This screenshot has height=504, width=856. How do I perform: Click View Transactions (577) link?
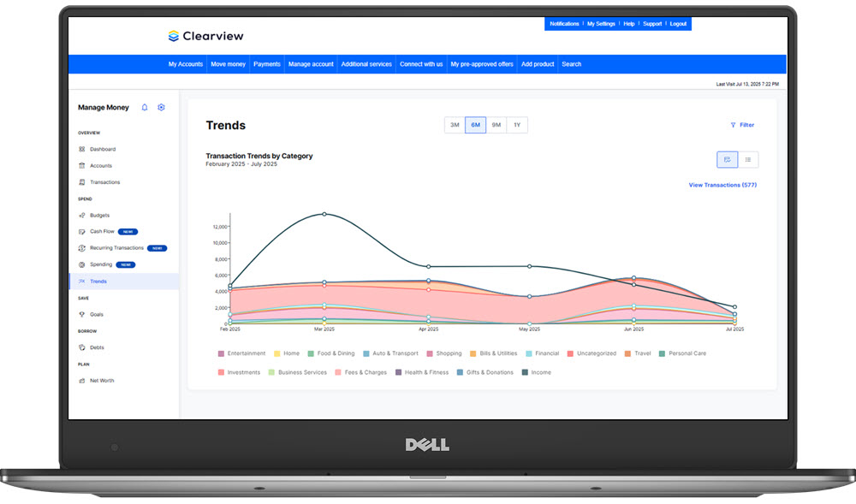click(x=722, y=185)
